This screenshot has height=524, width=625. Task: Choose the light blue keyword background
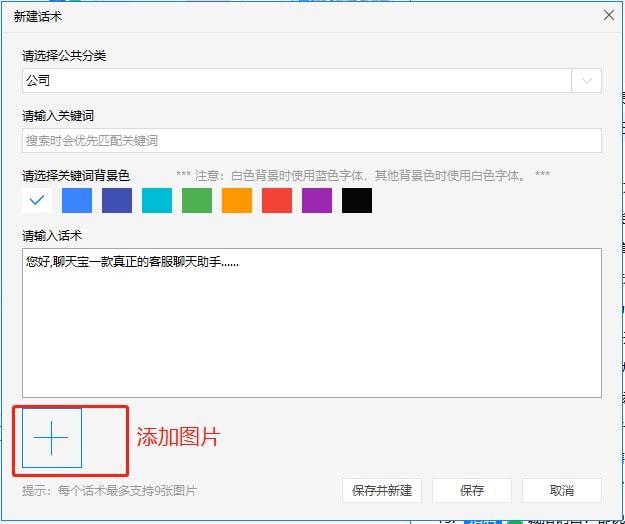[77, 200]
